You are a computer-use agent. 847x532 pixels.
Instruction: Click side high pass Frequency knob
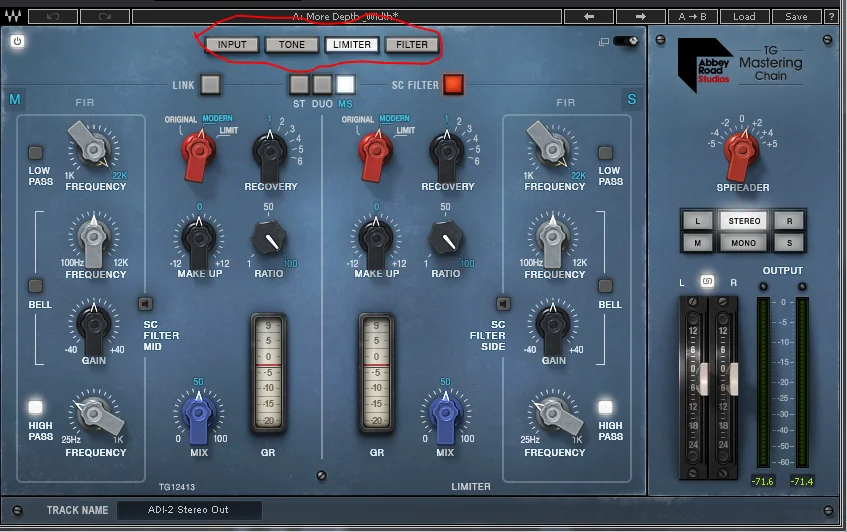(x=553, y=415)
